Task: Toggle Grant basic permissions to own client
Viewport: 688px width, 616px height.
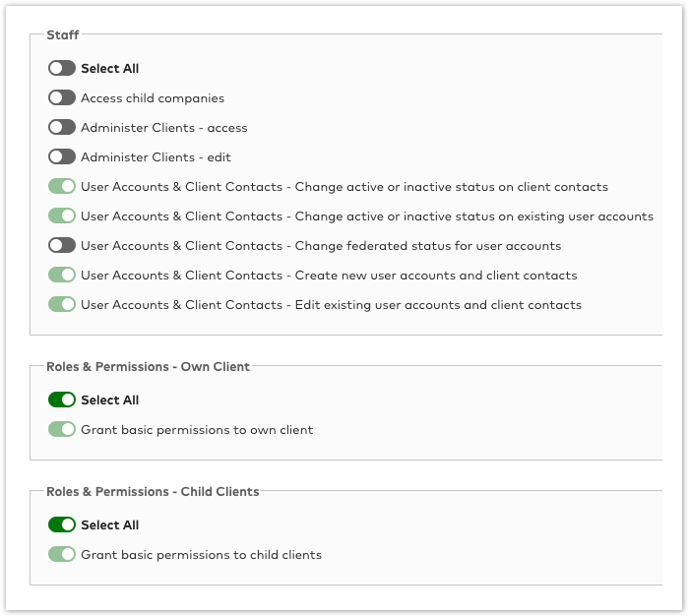Action: pyautogui.click(x=62, y=429)
